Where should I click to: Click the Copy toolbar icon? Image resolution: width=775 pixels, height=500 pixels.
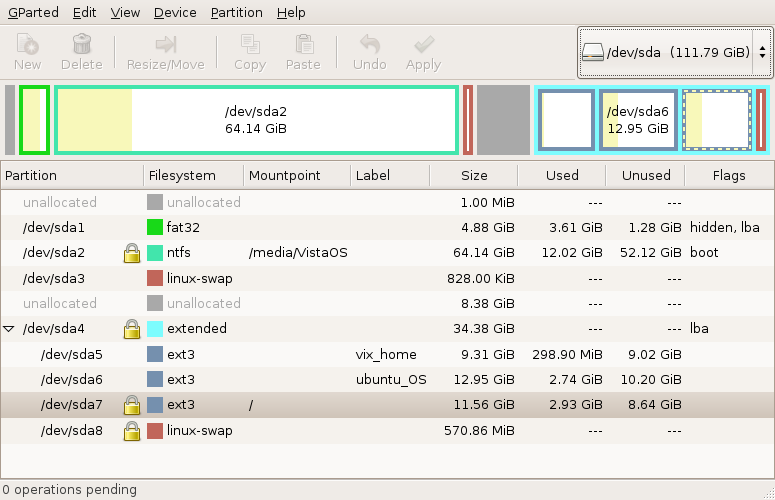pyautogui.click(x=250, y=44)
